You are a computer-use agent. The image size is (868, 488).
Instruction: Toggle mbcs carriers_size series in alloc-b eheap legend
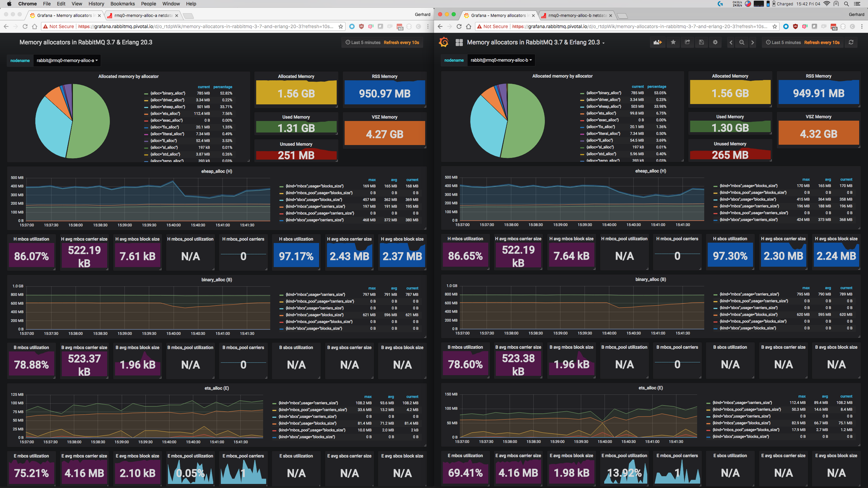[749, 206]
